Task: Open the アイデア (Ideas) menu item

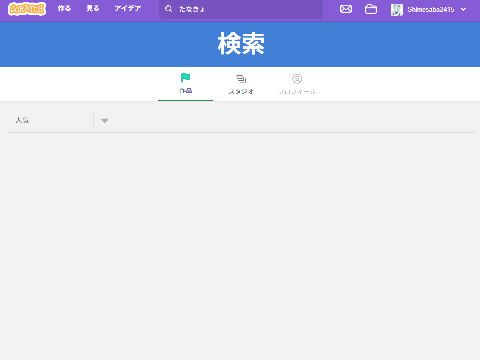Action: click(x=128, y=9)
